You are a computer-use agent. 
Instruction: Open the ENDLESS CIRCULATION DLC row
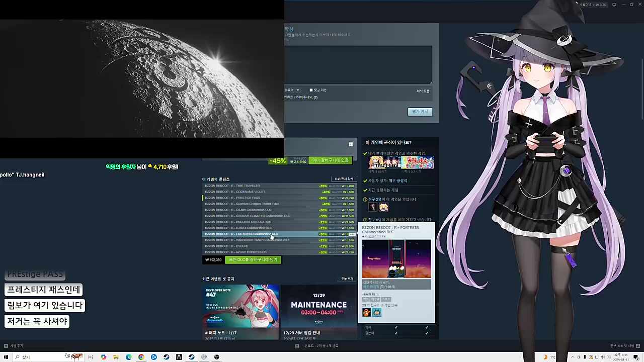pyautogui.click(x=279, y=222)
